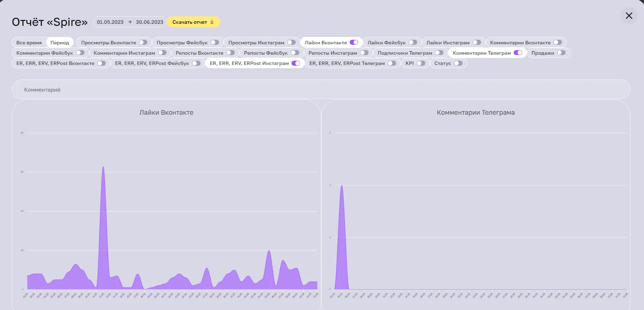Viewport: 644px width, 310px height.
Task: Select the Все время tab
Action: [29, 43]
